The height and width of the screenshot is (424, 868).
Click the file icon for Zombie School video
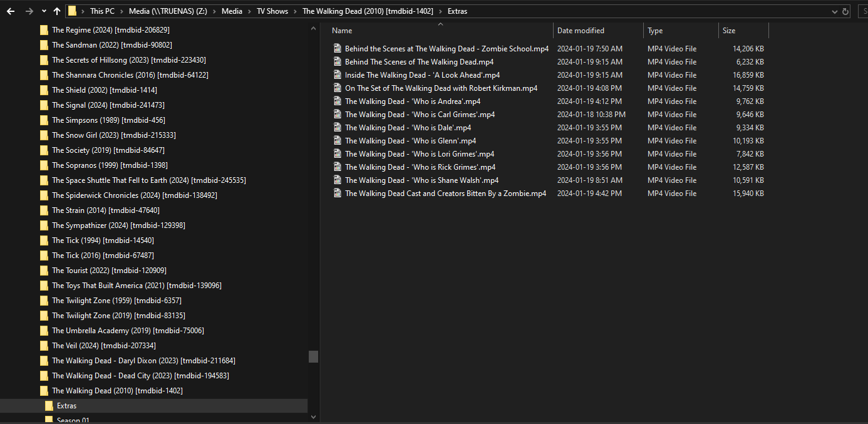click(x=338, y=49)
